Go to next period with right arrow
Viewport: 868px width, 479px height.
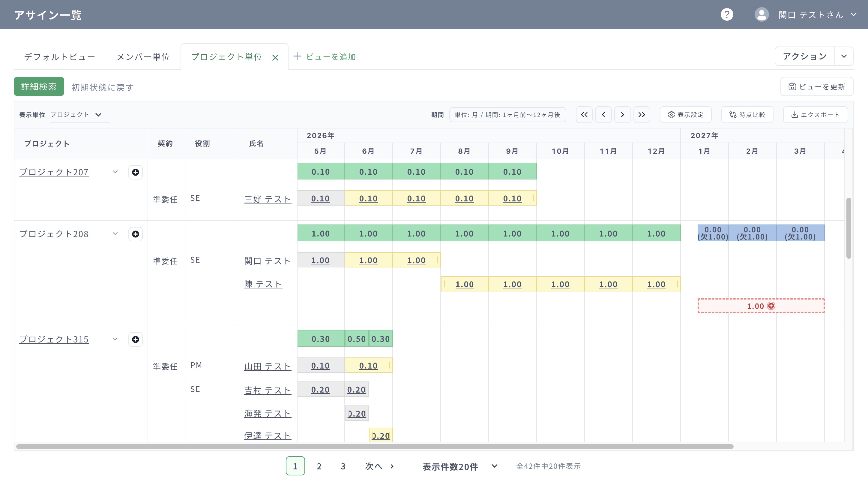[x=622, y=115]
